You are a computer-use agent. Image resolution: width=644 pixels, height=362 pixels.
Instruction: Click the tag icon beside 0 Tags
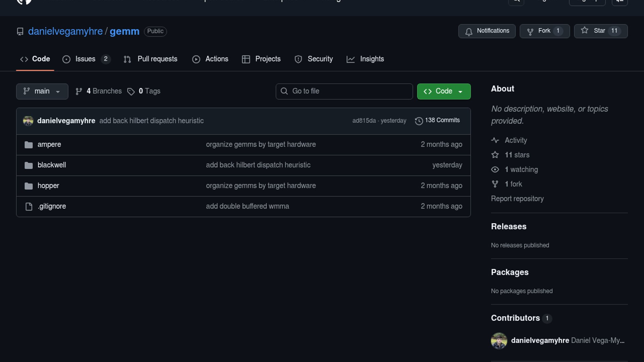pos(131,92)
